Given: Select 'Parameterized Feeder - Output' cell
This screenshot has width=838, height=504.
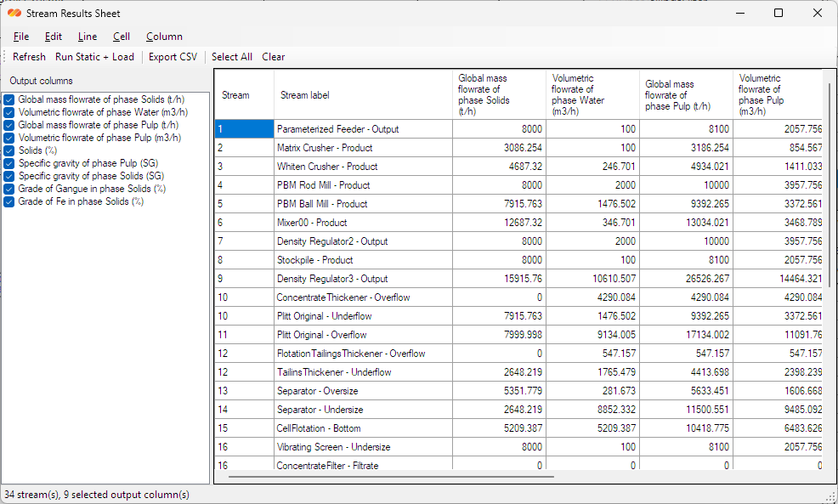Looking at the screenshot, I should [x=363, y=129].
